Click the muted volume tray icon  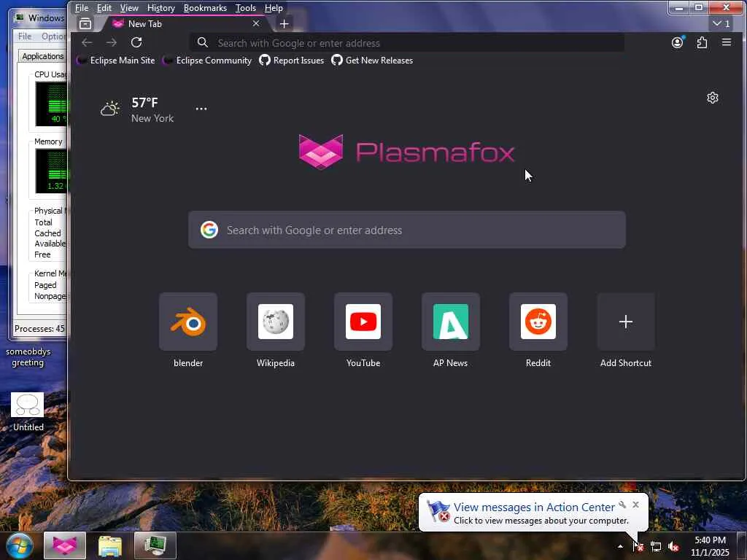pyautogui.click(x=673, y=546)
